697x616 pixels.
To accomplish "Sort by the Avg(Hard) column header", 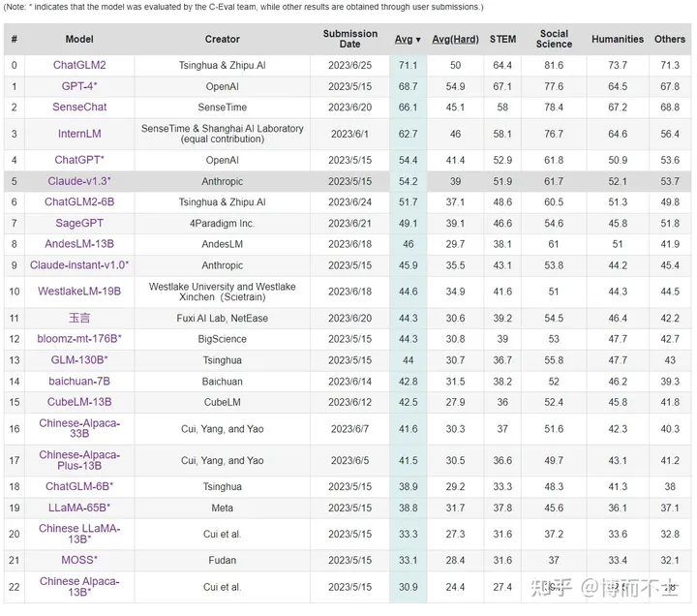I will pyautogui.click(x=455, y=39).
